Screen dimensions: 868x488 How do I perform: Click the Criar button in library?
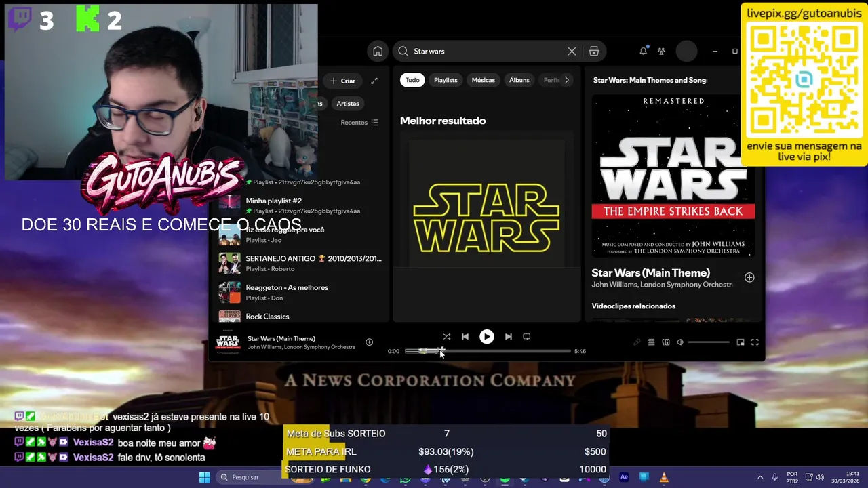point(343,81)
